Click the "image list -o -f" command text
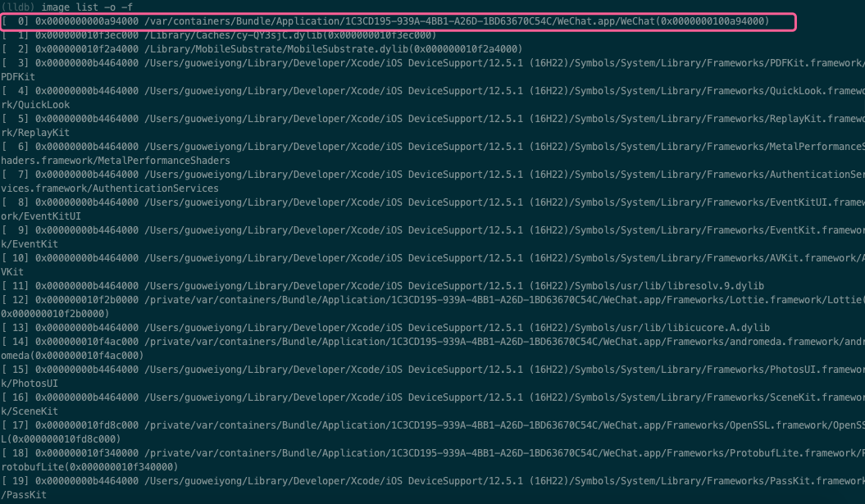The image size is (865, 504). [87, 7]
